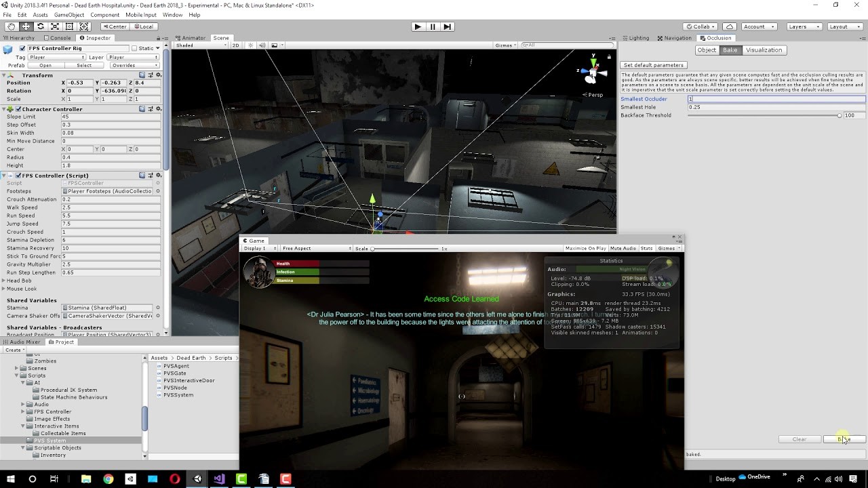The image size is (868, 488).
Task: Click the scene orientation gizmo
Action: coord(592,71)
